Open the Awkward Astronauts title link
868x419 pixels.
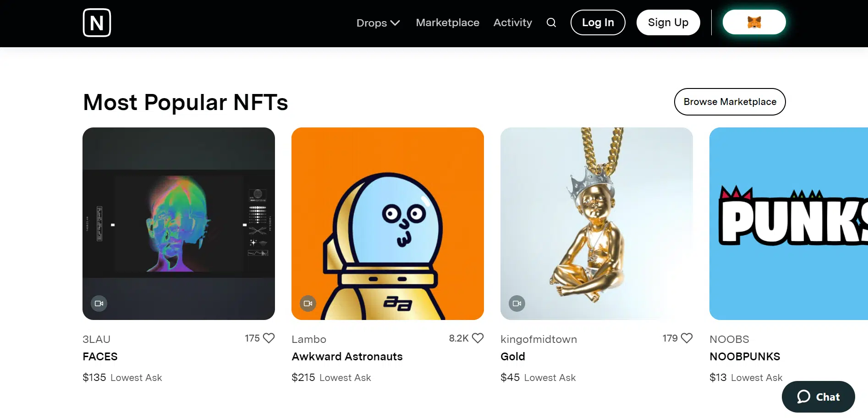pyautogui.click(x=347, y=357)
